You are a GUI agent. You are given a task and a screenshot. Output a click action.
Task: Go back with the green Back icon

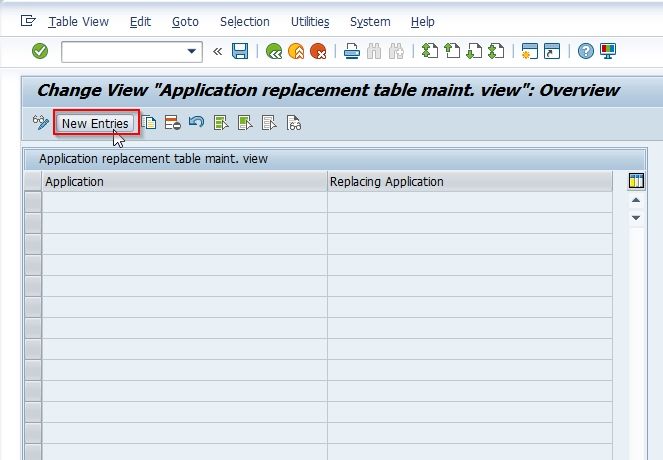(x=274, y=52)
